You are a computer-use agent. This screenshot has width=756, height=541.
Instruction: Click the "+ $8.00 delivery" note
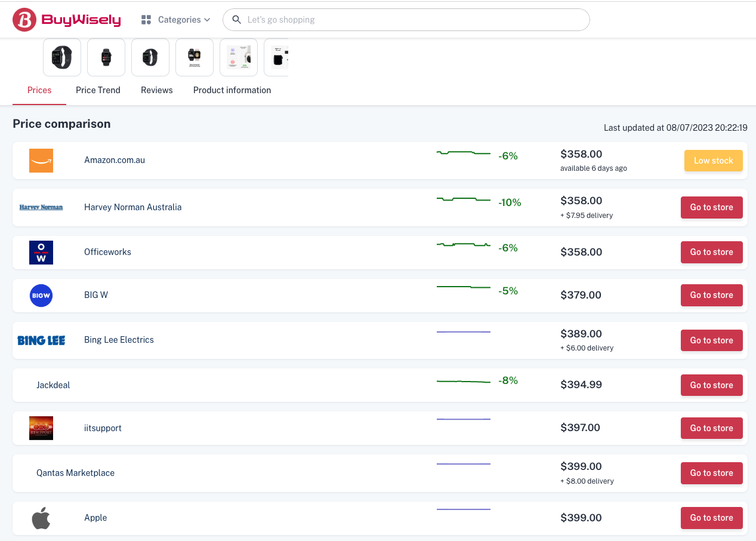click(x=587, y=481)
